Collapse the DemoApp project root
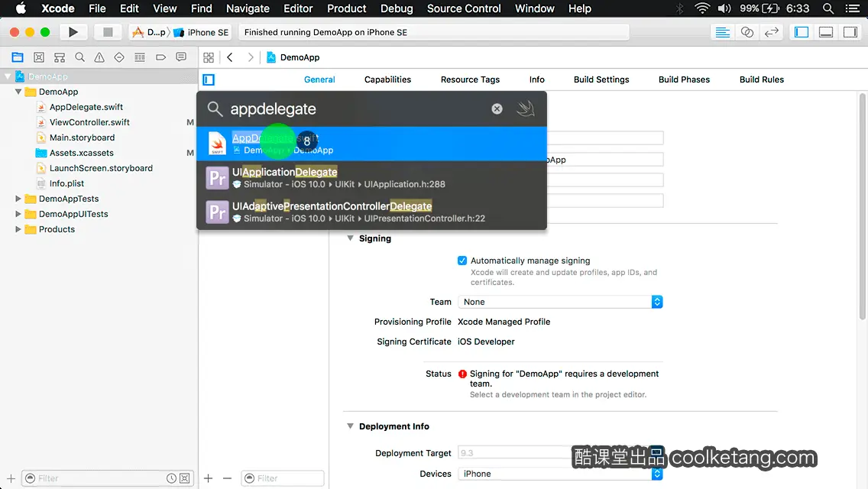This screenshot has height=489, width=868. (x=8, y=76)
